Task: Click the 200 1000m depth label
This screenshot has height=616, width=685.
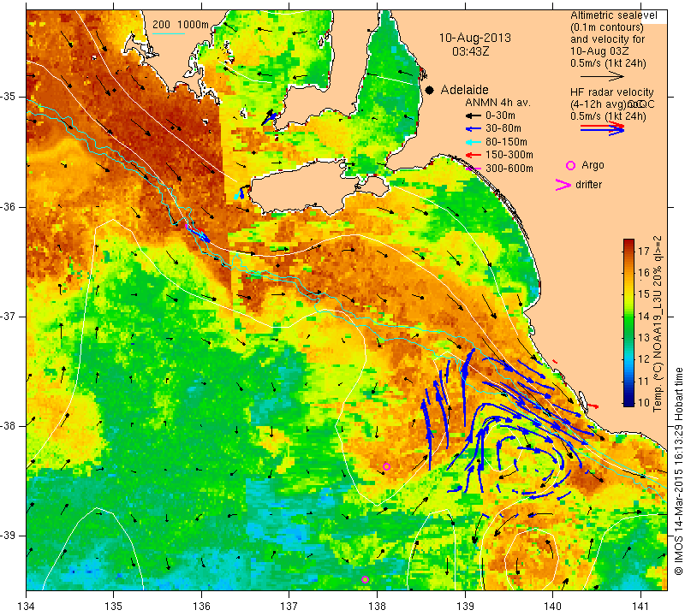Action: [x=181, y=25]
